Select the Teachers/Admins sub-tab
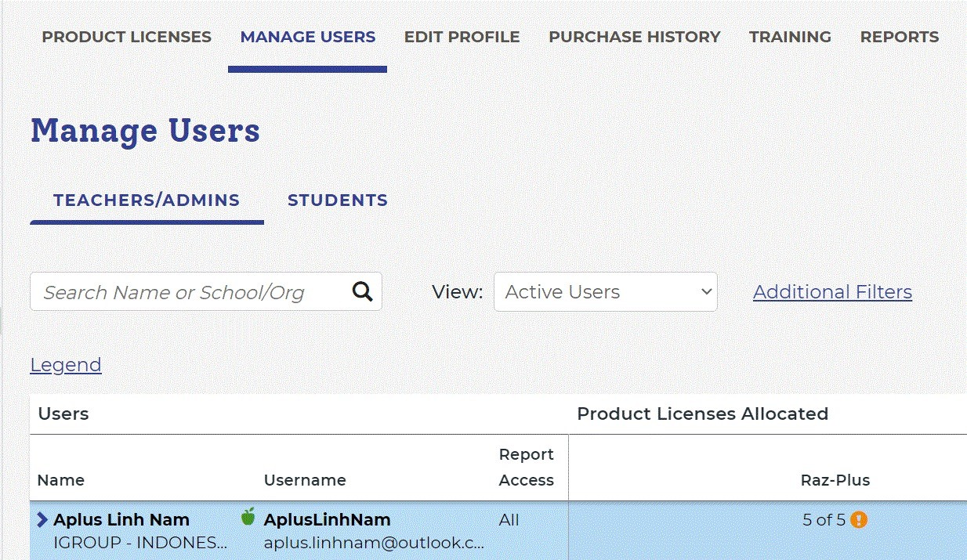Screen dimensions: 967x560 [147, 201]
